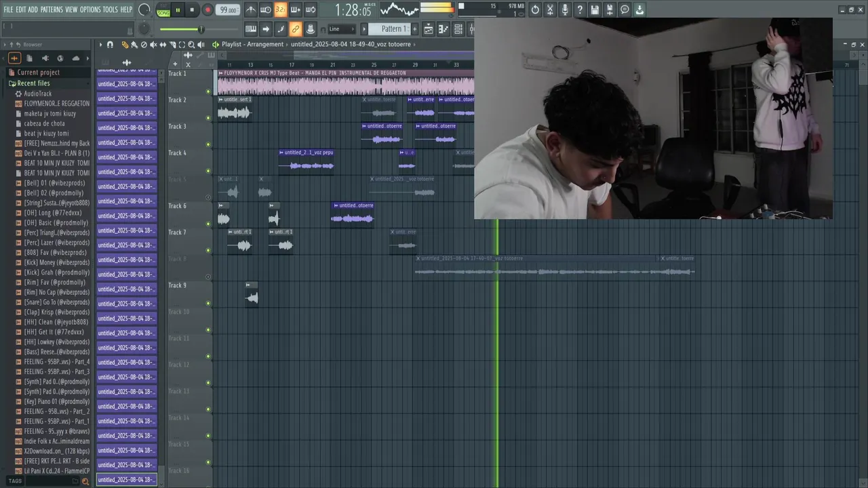Screen dimensions: 868x488
Task: Open the Channel rack view button
Action: coord(458,29)
